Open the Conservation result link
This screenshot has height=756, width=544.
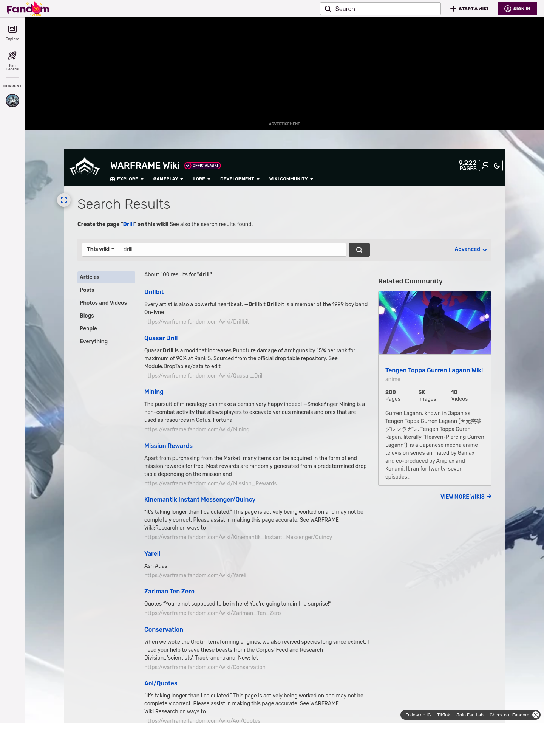164,629
